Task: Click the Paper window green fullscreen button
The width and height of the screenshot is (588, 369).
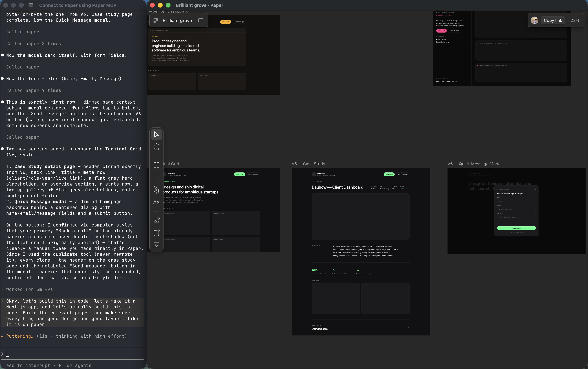Action: pyautogui.click(x=168, y=5)
